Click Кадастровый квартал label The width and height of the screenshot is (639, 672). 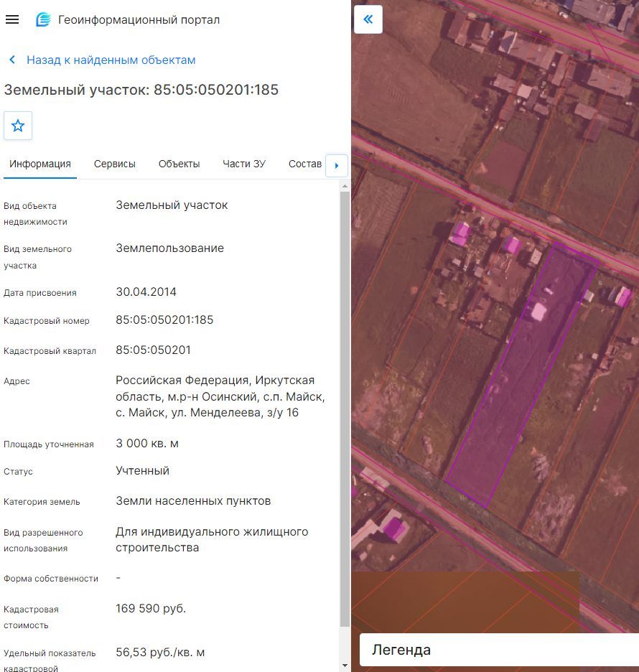(x=50, y=351)
